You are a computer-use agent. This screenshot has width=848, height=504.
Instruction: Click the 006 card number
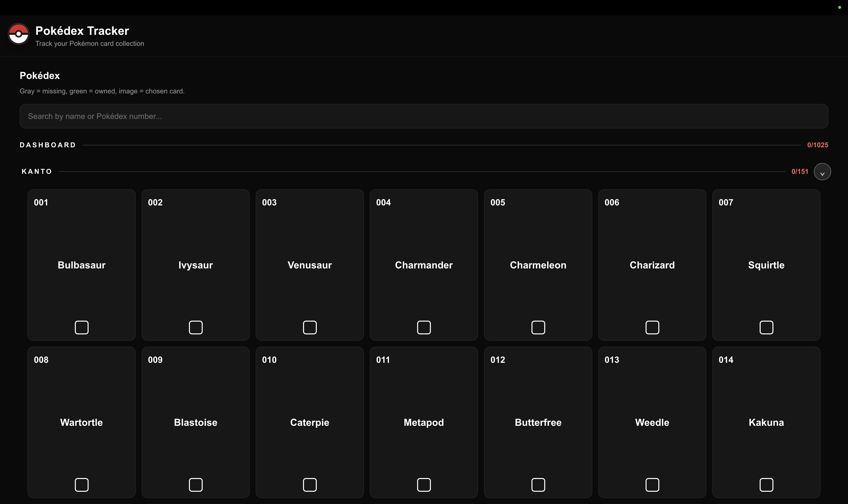point(612,202)
